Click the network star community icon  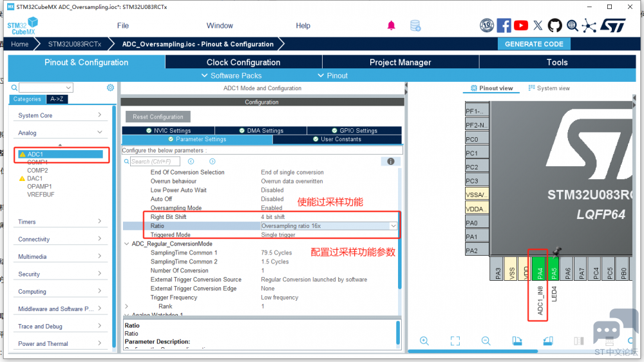589,26
